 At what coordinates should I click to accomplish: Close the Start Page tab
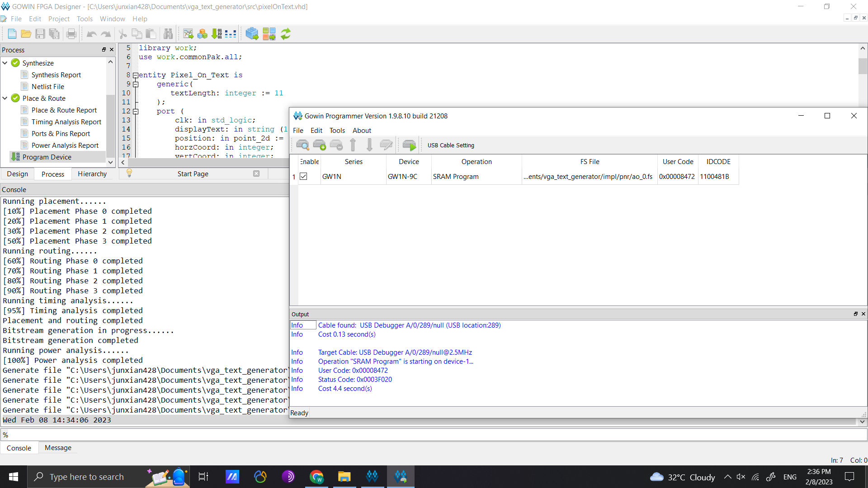pyautogui.click(x=256, y=174)
